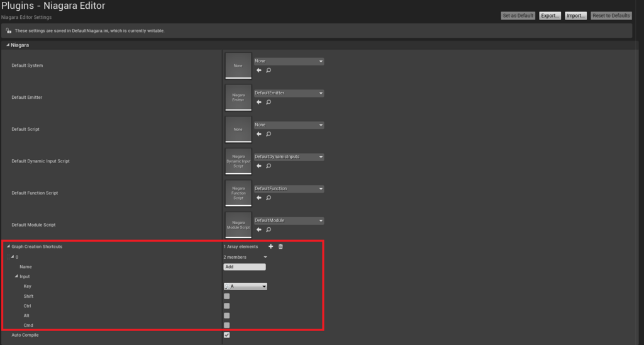Screen dimensions: 644x345
Task: Click the Import... button
Action: tap(575, 16)
